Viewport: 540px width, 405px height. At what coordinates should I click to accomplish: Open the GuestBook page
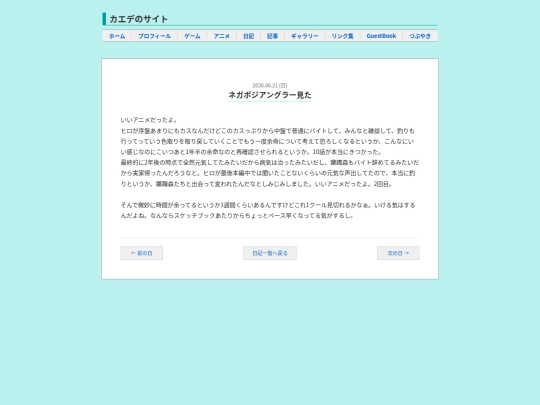pyautogui.click(x=381, y=36)
